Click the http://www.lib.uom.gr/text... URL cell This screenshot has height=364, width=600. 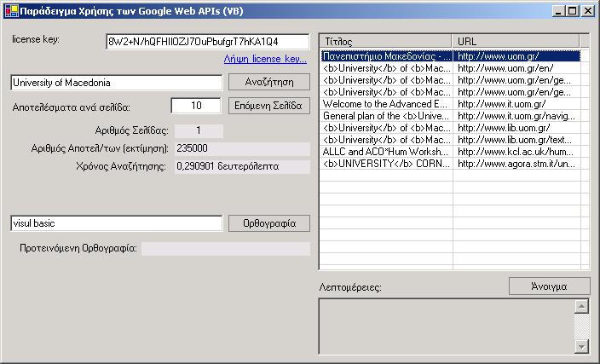click(x=516, y=140)
